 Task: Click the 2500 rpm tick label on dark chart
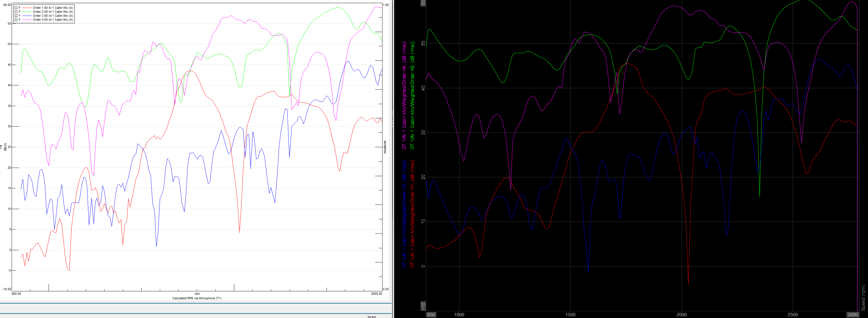(792, 315)
